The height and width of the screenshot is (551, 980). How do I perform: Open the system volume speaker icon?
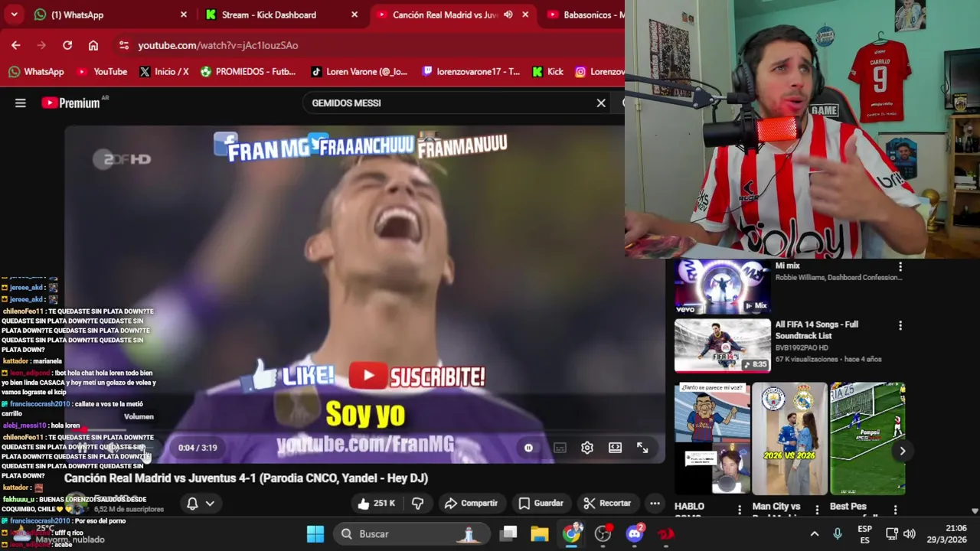[x=910, y=533]
